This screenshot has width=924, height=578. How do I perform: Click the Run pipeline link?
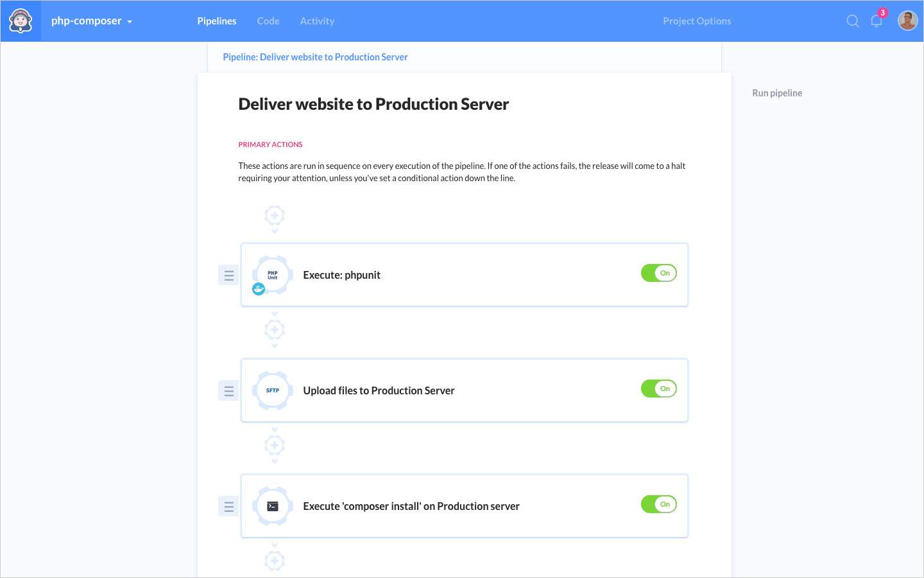click(x=777, y=93)
